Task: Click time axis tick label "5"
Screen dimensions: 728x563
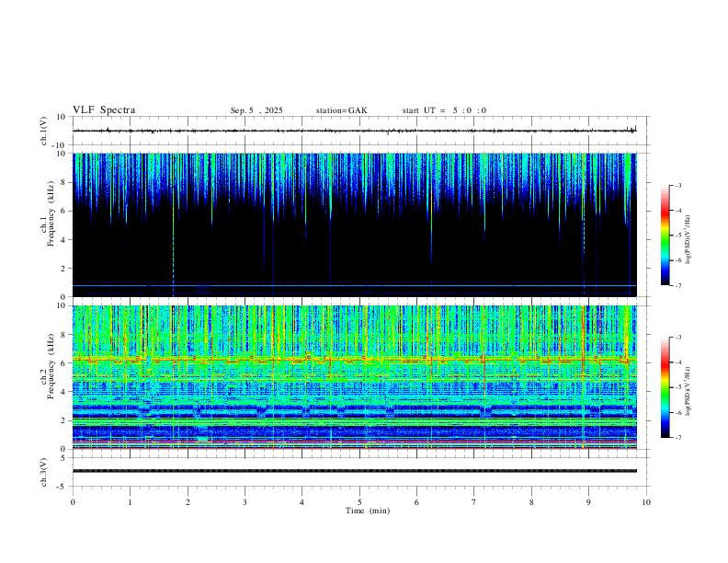Action: (359, 502)
